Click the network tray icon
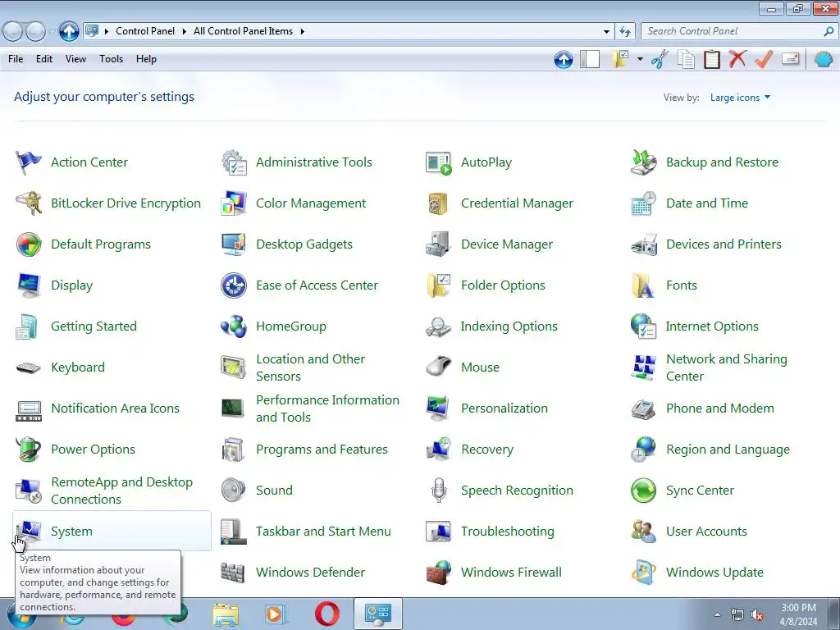840x630 pixels. (737, 615)
